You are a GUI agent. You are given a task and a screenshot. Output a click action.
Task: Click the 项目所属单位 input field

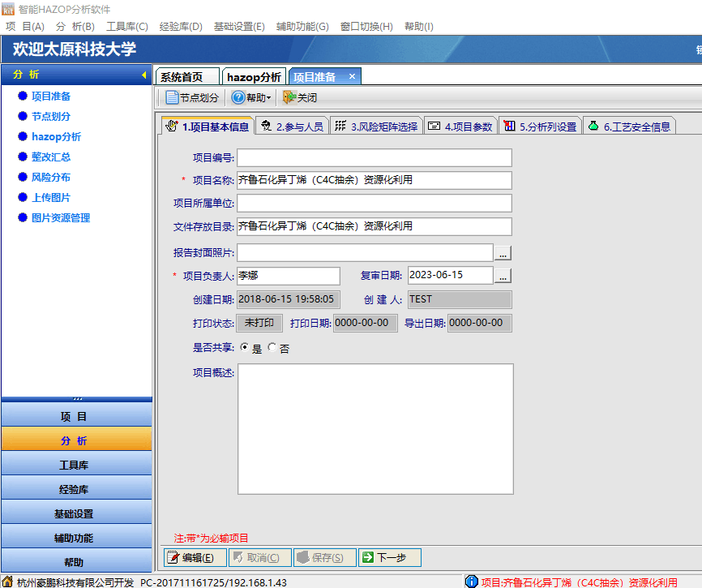(375, 203)
